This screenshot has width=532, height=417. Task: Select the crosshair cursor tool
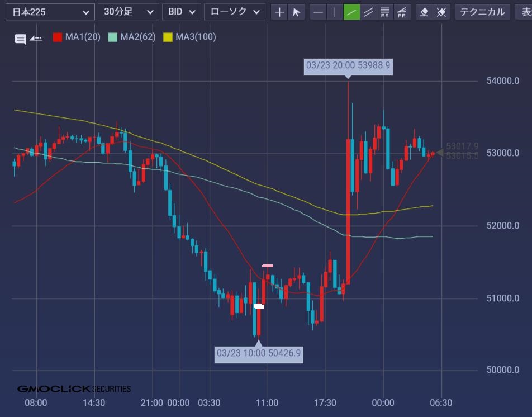[280, 12]
